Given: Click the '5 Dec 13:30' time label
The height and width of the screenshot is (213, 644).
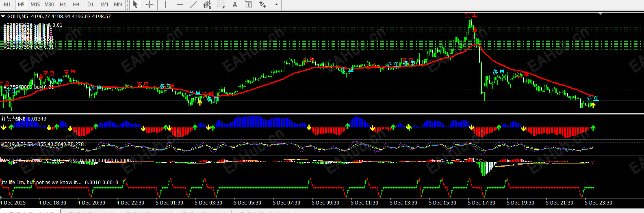Looking at the screenshot, I should pos(403,203).
